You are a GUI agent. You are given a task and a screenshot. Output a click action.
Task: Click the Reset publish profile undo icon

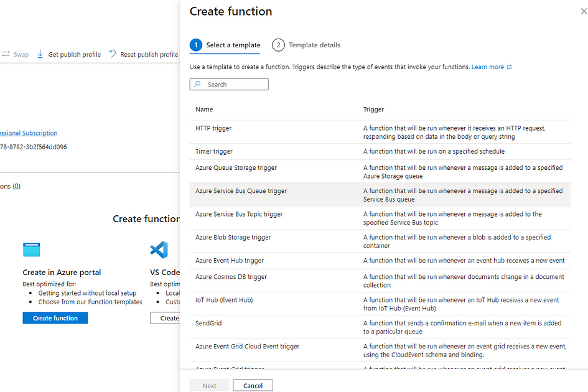pyautogui.click(x=113, y=54)
